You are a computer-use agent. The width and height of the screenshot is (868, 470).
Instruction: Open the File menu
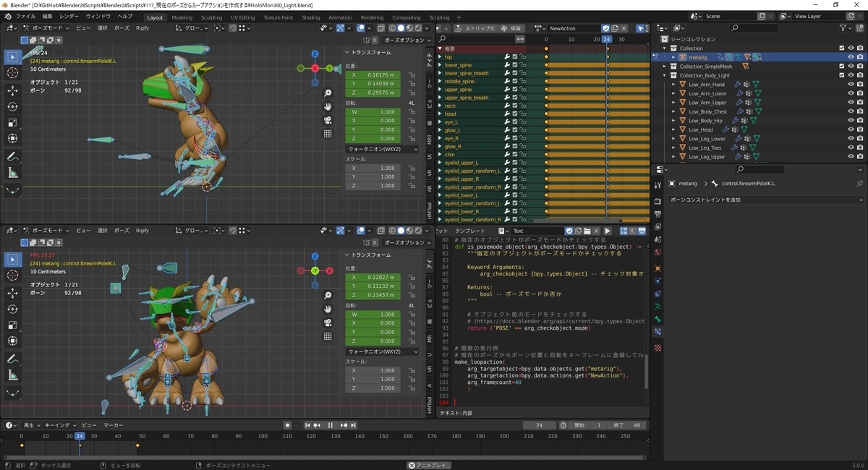pos(25,16)
